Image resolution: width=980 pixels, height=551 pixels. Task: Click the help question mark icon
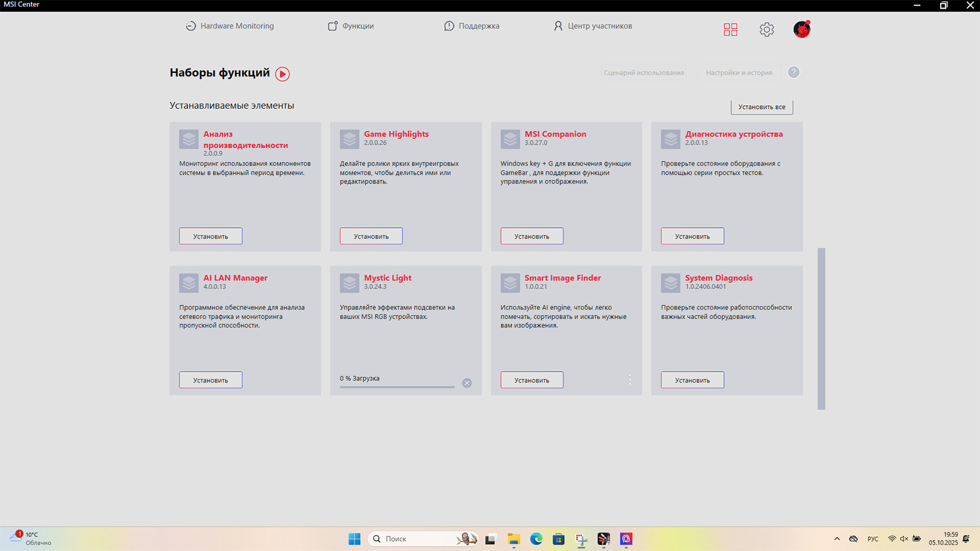[793, 72]
